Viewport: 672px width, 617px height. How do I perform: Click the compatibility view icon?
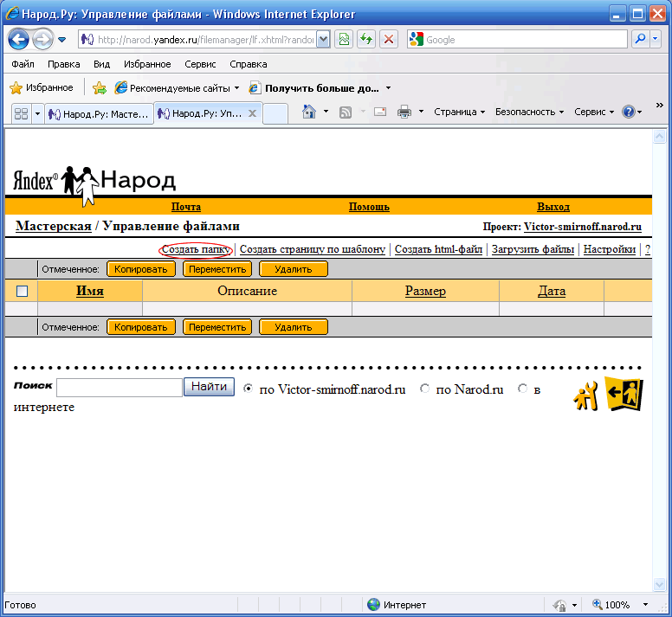click(344, 40)
